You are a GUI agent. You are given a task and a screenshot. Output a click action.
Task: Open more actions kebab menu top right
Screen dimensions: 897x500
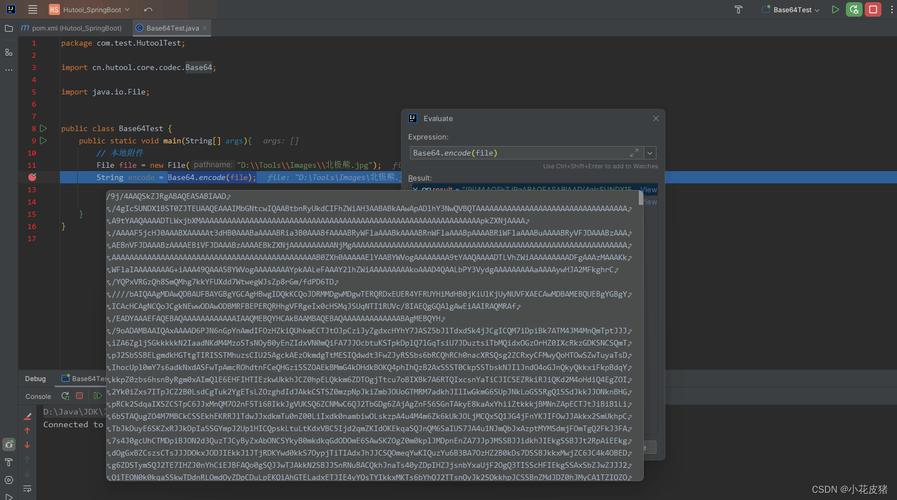pyautogui.click(x=891, y=9)
